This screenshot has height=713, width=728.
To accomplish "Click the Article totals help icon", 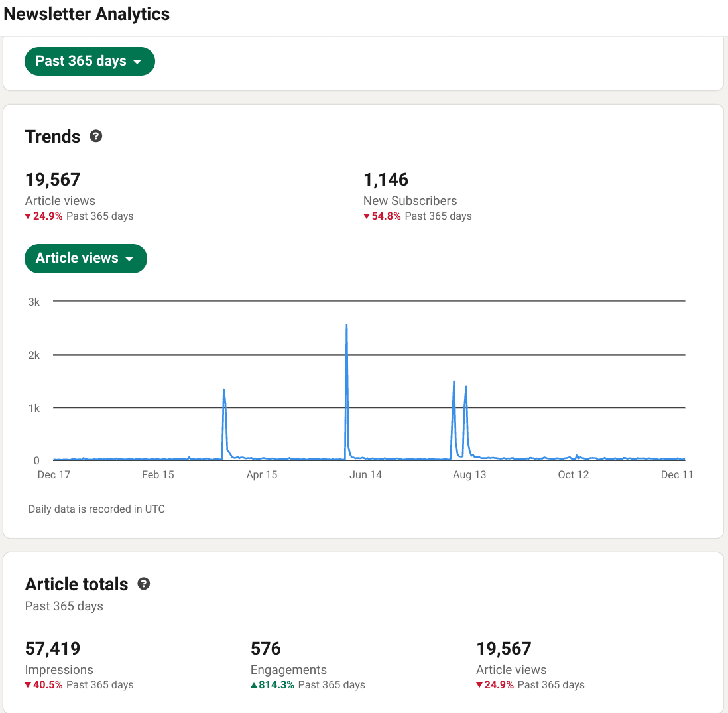I will tap(144, 584).
